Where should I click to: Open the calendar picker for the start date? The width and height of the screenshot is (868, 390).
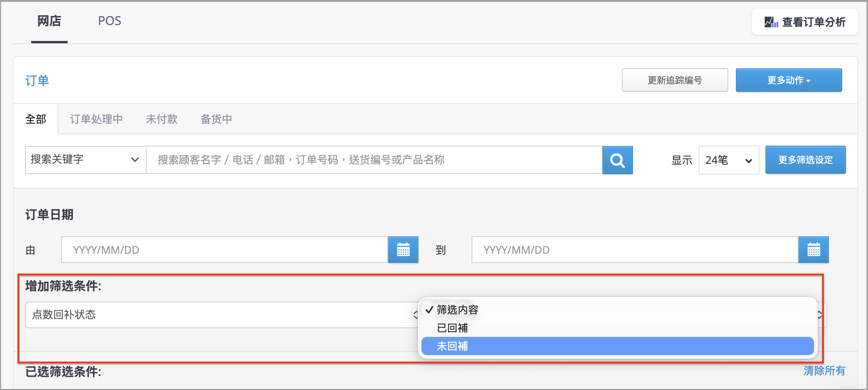click(403, 250)
